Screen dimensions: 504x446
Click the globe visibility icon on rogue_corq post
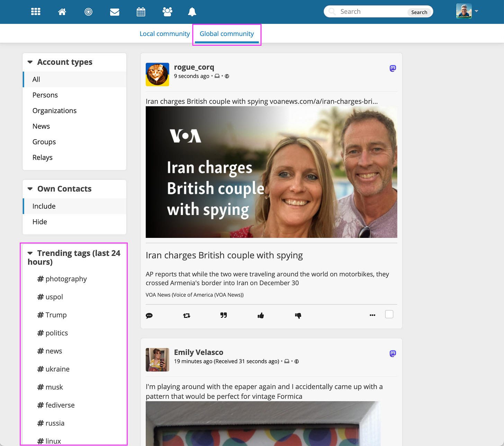click(x=227, y=76)
